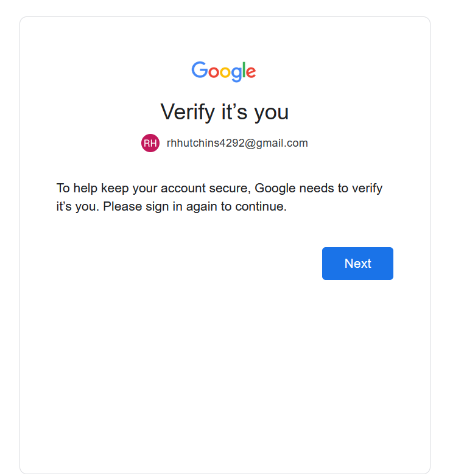Select the rhhutchins4292@gmail.com account email
This screenshot has width=464, height=476.
[x=237, y=143]
